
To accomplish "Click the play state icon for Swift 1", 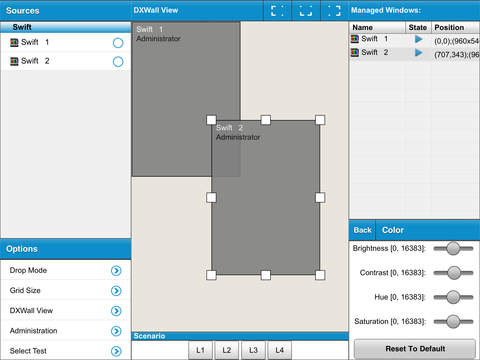I will point(419,39).
